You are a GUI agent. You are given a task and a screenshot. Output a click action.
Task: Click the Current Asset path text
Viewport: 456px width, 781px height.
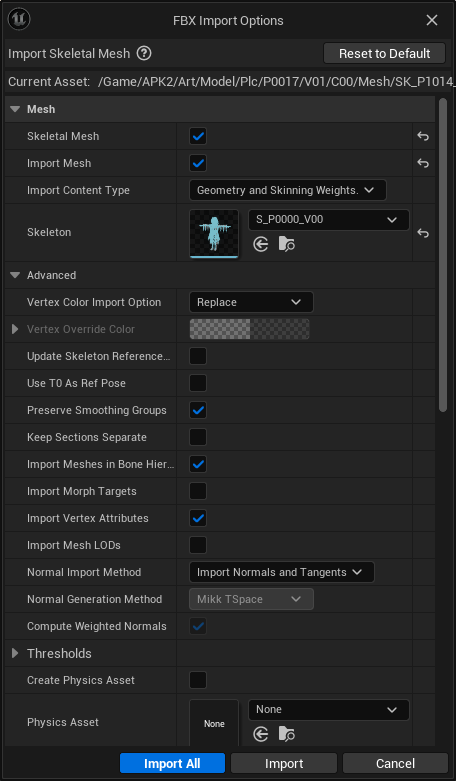[x=277, y=82]
